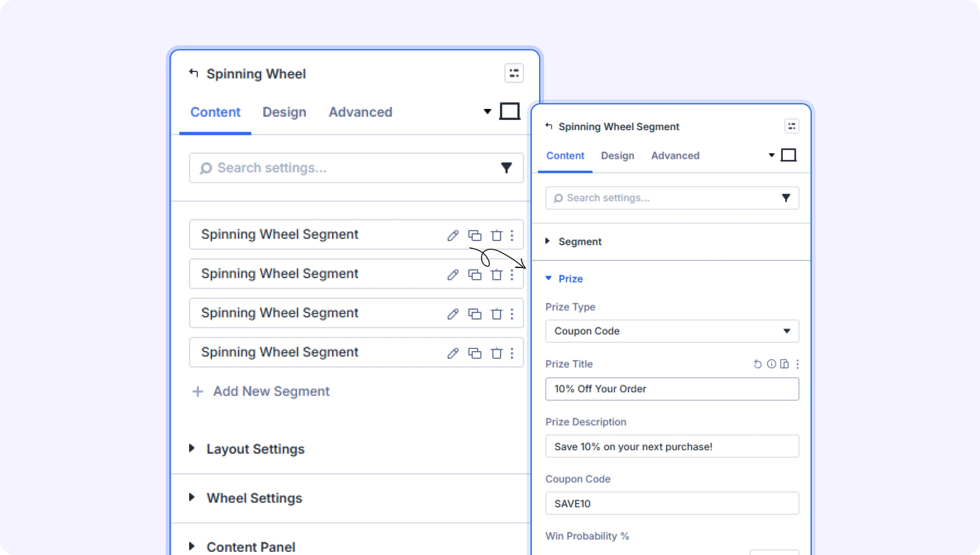Image resolution: width=980 pixels, height=555 pixels.
Task: Open Advanced tab in Spinning Wheel panel
Action: 361,112
